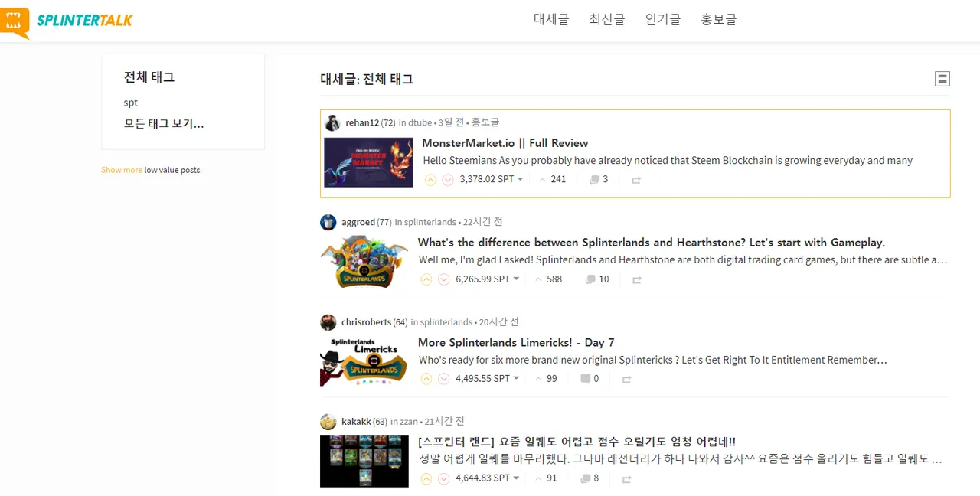Click the 21시간 전 timestamp on kakakk's post
Image resolution: width=980 pixels, height=496 pixels.
click(445, 422)
